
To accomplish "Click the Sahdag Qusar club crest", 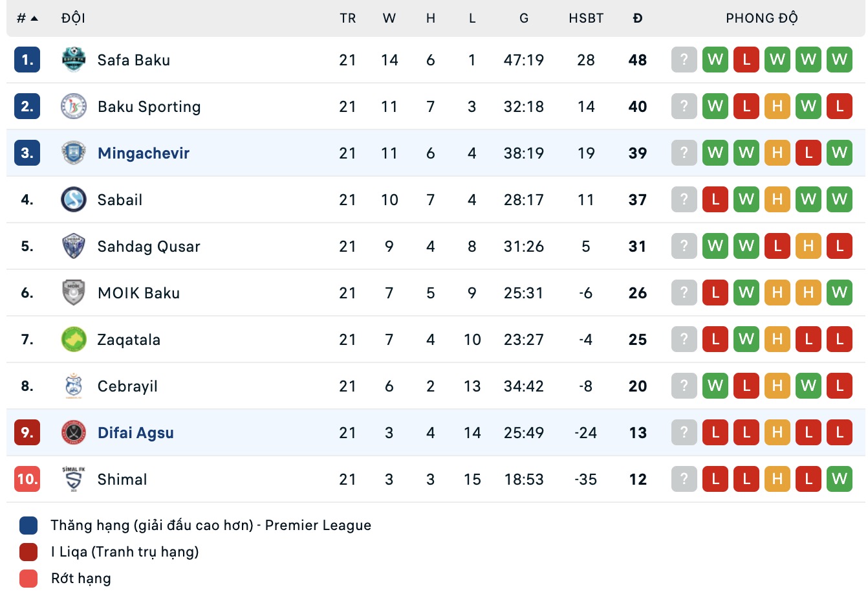I will [x=74, y=246].
